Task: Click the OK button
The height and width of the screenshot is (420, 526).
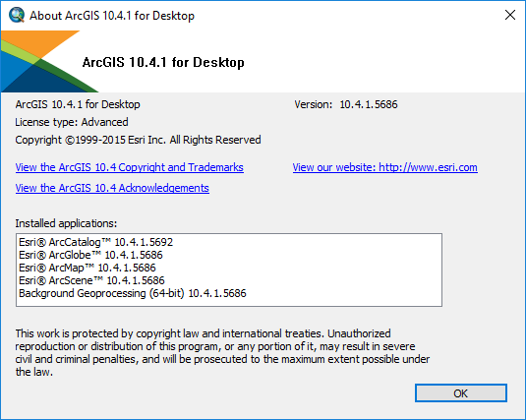Action: point(460,392)
